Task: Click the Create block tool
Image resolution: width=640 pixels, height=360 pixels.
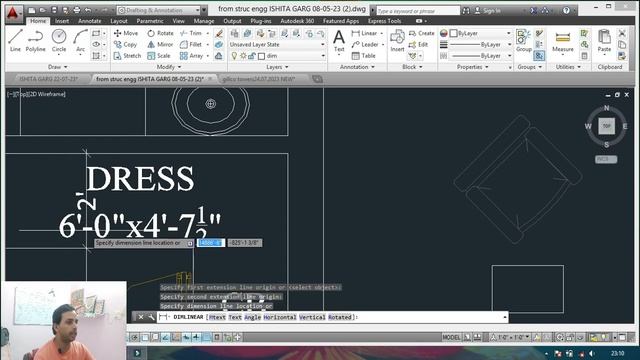Action: tap(422, 33)
